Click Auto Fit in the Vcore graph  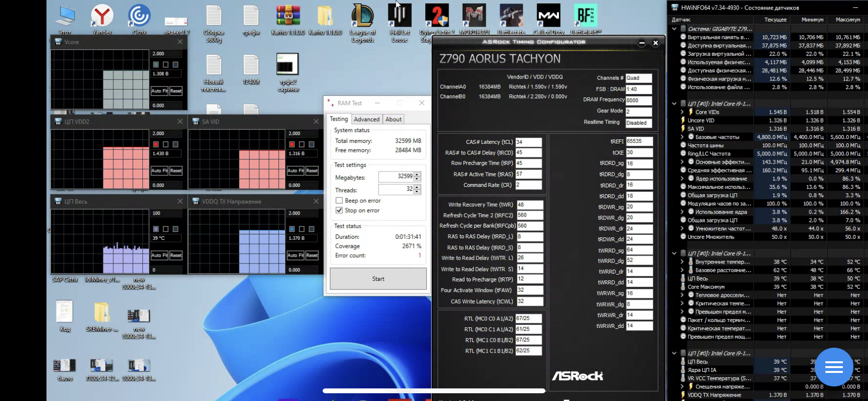coord(159,91)
